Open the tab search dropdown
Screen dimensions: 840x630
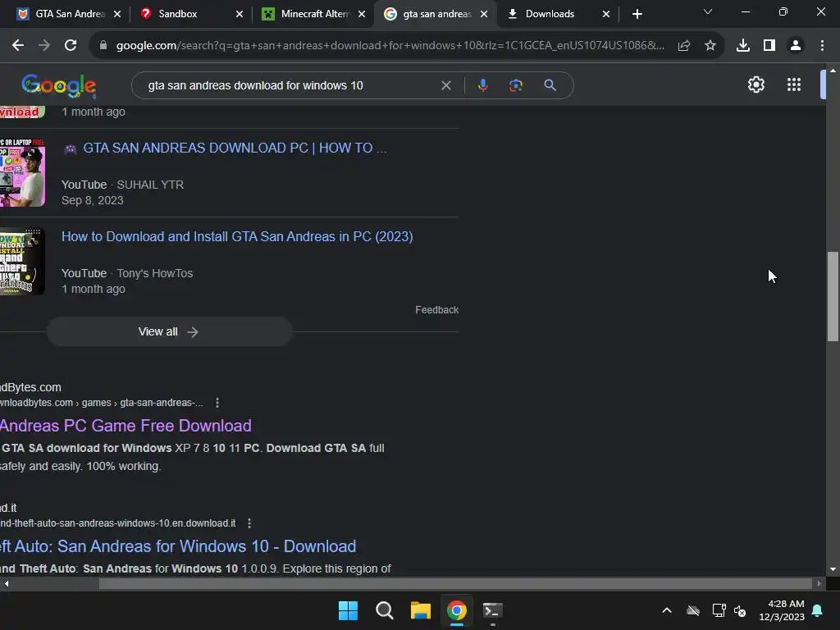tap(708, 11)
